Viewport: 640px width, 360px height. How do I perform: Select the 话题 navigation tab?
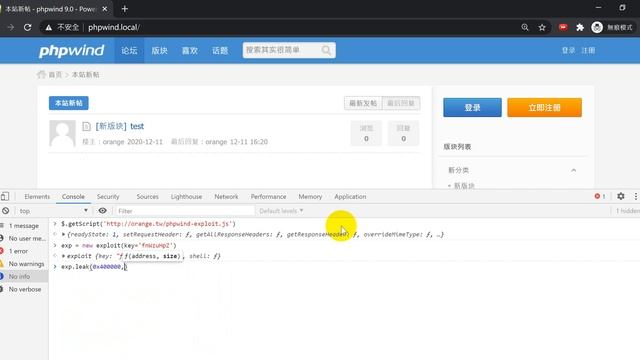[220, 51]
